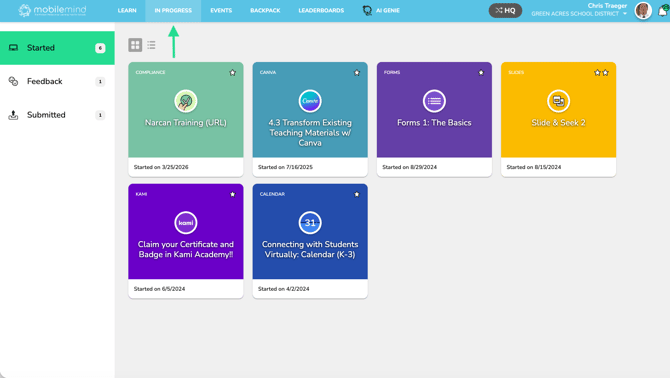Toggle the HQ switch button
Image resolution: width=670 pixels, height=378 pixels.
[505, 10]
